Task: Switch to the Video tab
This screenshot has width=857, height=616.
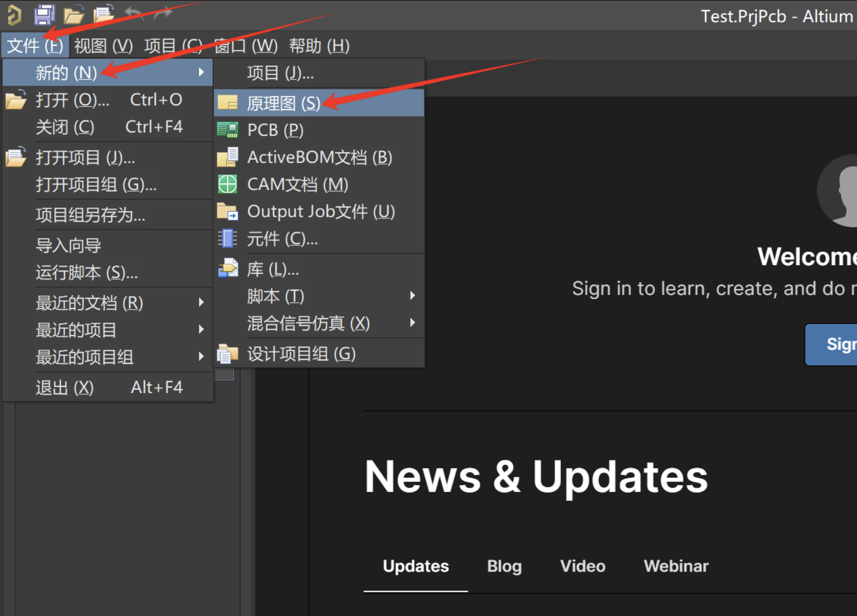Action: [583, 566]
